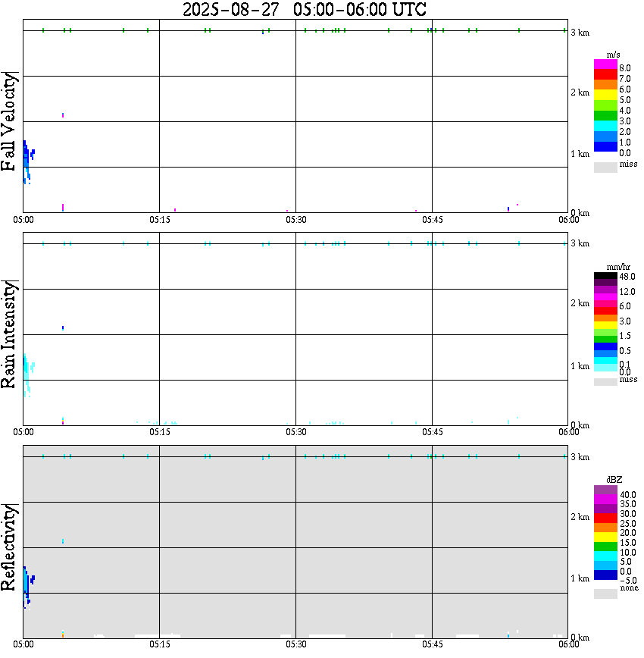The width and height of the screenshot is (644, 658).
Task: Click the chart title '2025-08-27 05:00-06:00 UTC'
Action: pyautogui.click(x=304, y=10)
